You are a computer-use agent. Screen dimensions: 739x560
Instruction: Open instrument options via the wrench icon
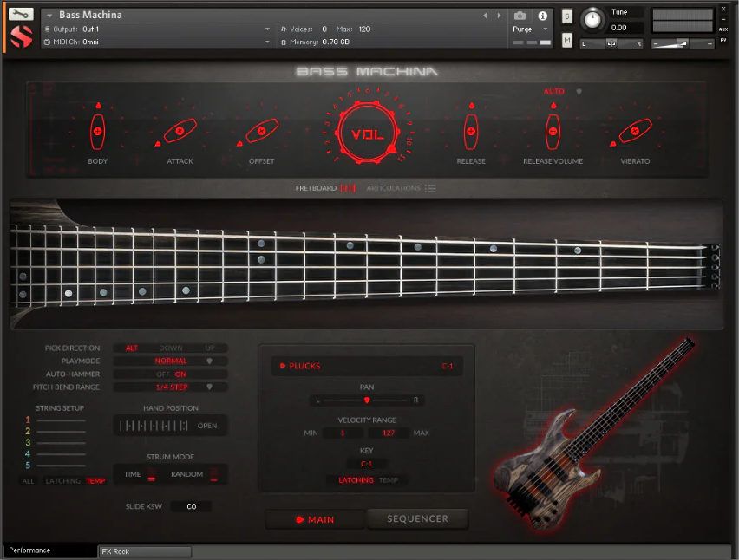[19, 14]
